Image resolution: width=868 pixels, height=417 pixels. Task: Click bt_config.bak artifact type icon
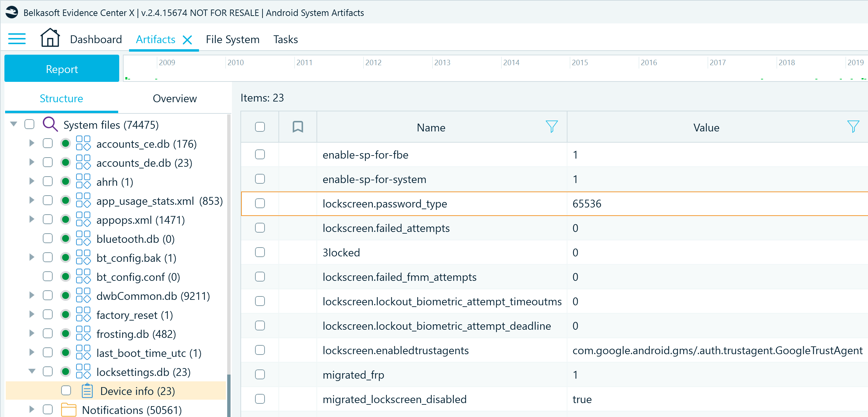(x=83, y=257)
